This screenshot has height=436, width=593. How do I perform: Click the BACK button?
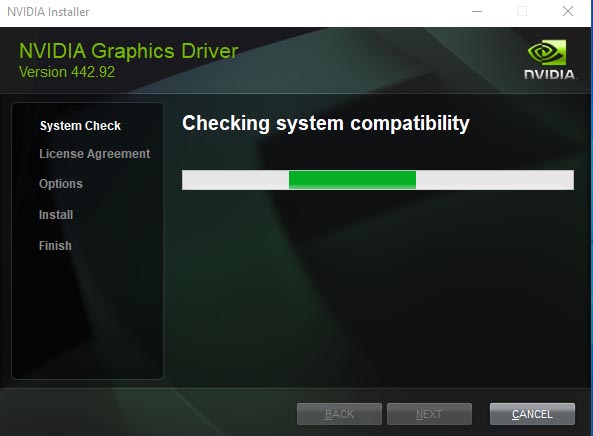(339, 414)
